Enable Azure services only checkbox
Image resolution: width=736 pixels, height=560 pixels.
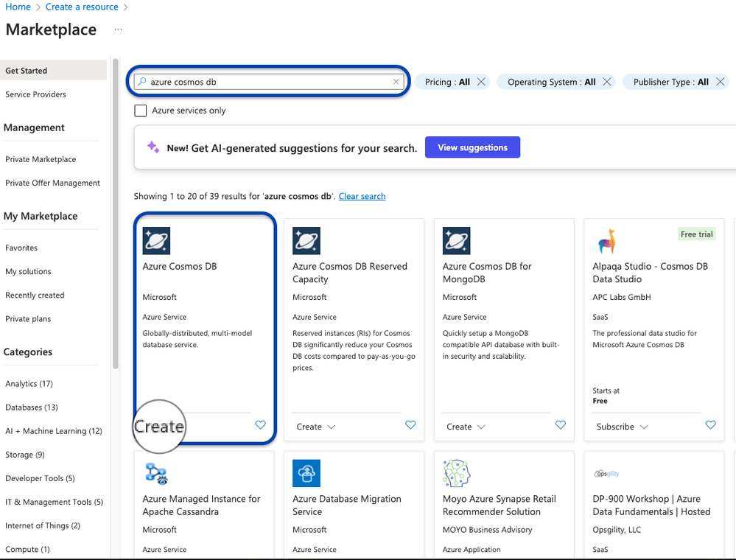coord(140,111)
